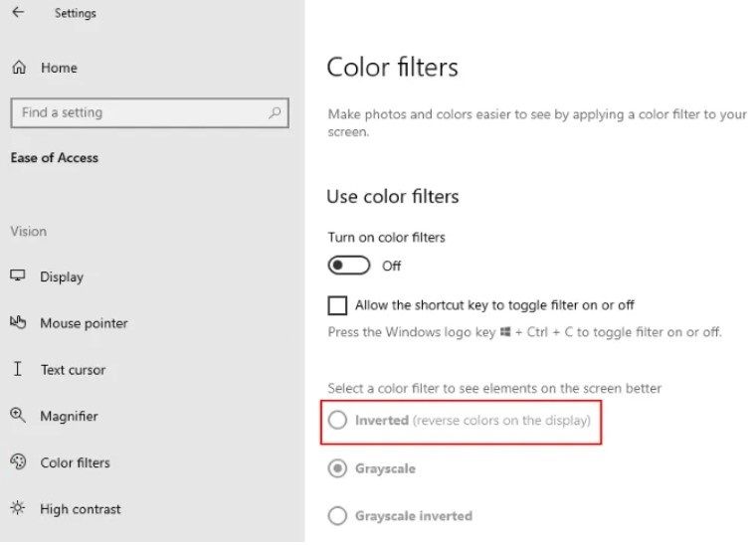The height and width of the screenshot is (545, 756).
Task: Select the Grayscale inverted radio button
Action: [x=337, y=515]
